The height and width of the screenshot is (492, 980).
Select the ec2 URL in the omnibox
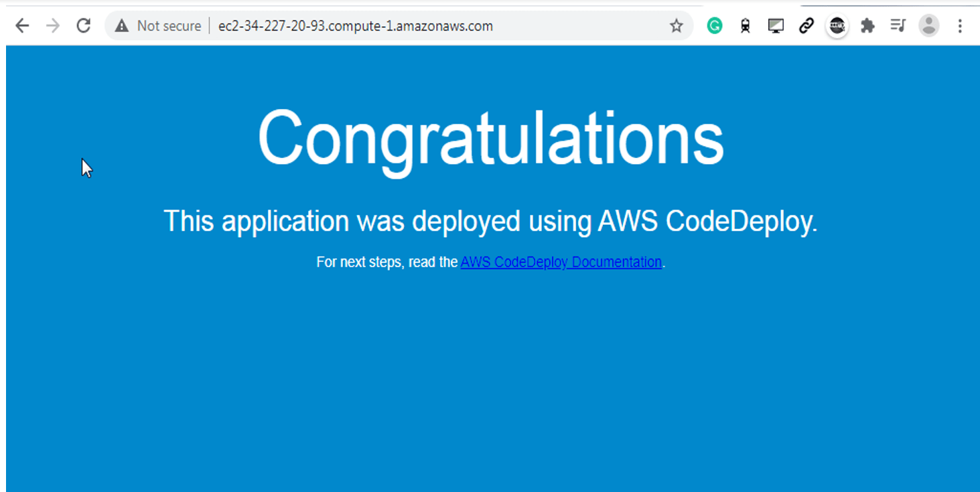pos(355,25)
